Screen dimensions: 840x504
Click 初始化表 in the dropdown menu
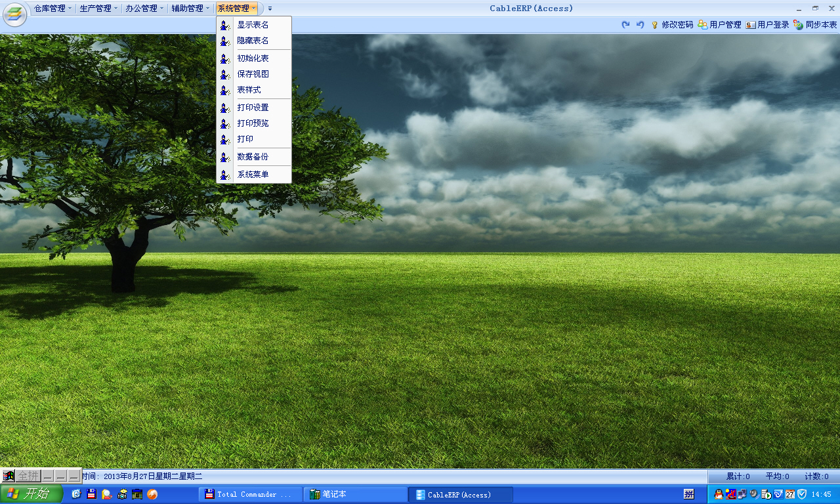pyautogui.click(x=253, y=58)
